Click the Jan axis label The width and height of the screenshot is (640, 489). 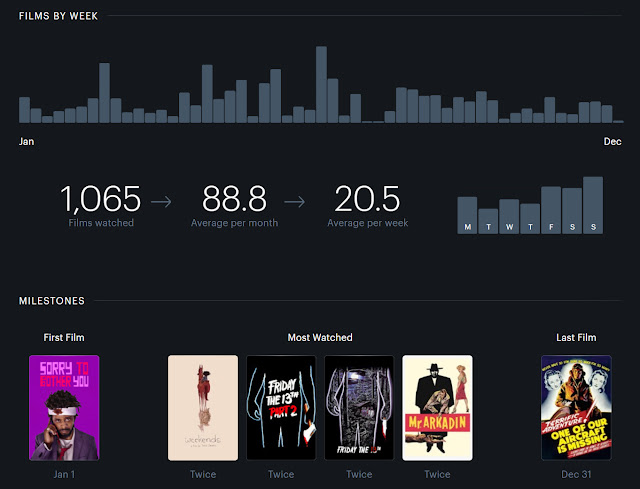pyautogui.click(x=27, y=142)
